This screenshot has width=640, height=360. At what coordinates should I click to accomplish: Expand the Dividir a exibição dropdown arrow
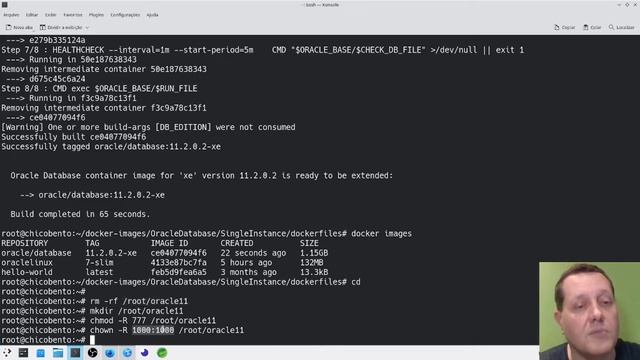coord(87,27)
